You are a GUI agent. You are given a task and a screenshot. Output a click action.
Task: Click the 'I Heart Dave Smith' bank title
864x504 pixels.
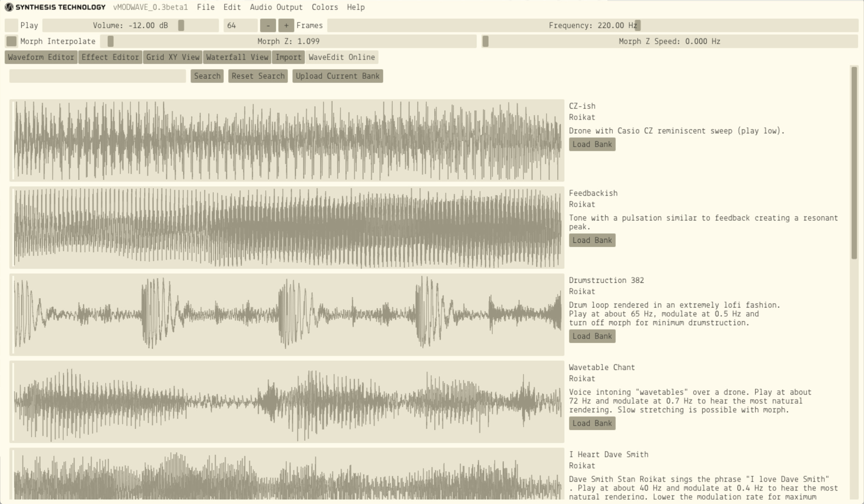tap(609, 455)
